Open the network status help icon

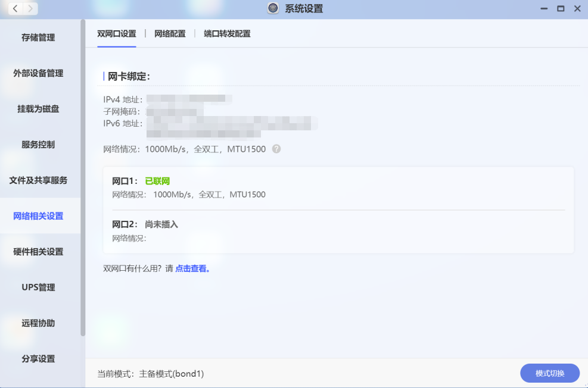click(x=276, y=149)
